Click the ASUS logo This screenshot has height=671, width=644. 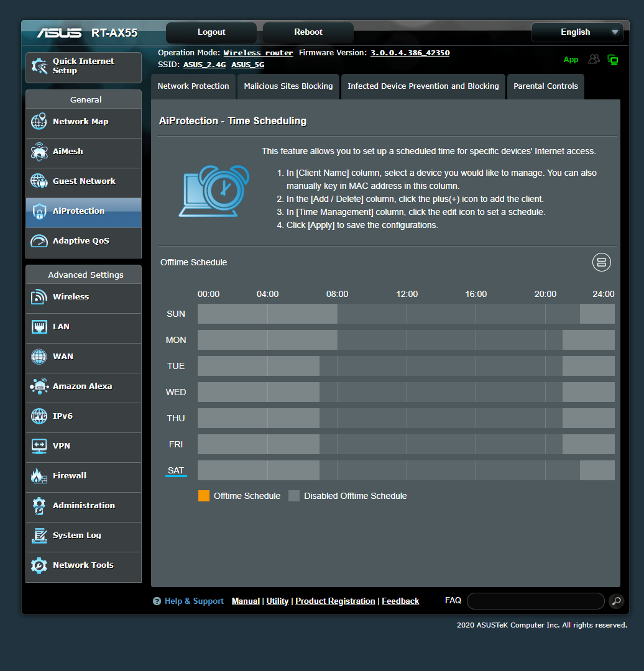(x=59, y=32)
